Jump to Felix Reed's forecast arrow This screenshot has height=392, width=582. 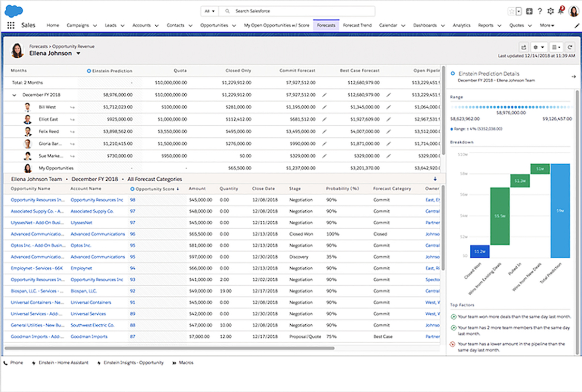pos(73,131)
